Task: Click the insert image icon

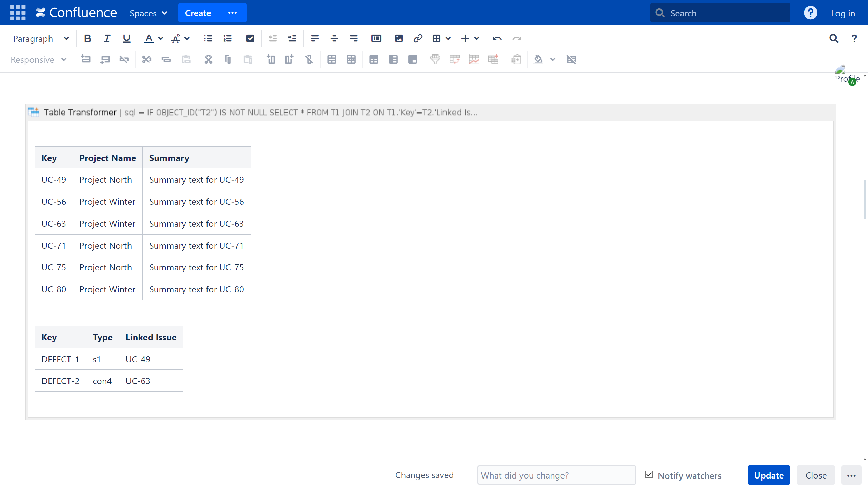Action: coord(399,38)
